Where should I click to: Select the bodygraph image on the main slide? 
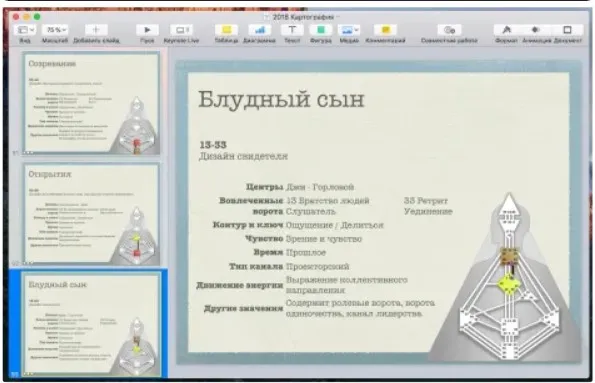(505, 277)
